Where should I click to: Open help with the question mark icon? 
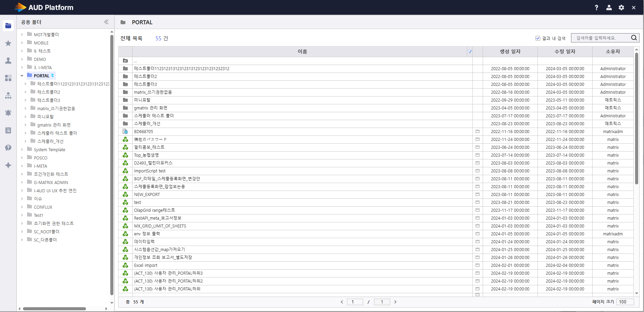[596, 8]
